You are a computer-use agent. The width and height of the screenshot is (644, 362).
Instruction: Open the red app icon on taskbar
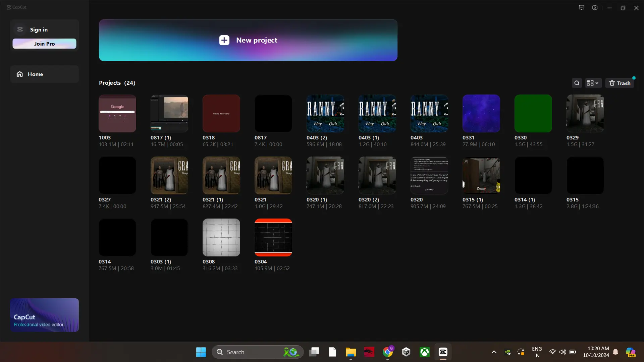point(369,352)
